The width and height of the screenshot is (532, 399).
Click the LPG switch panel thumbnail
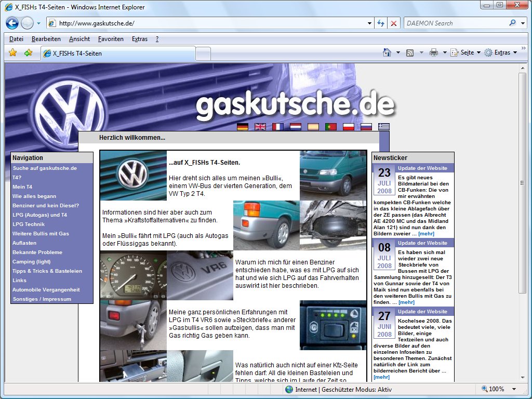click(333, 325)
